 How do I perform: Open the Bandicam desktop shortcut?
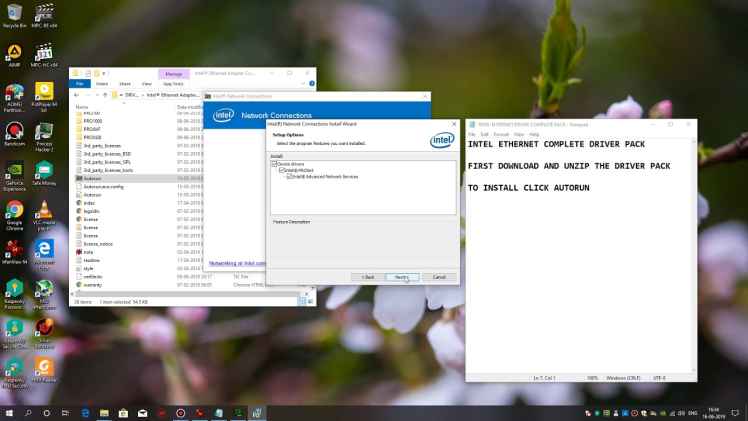tap(15, 132)
